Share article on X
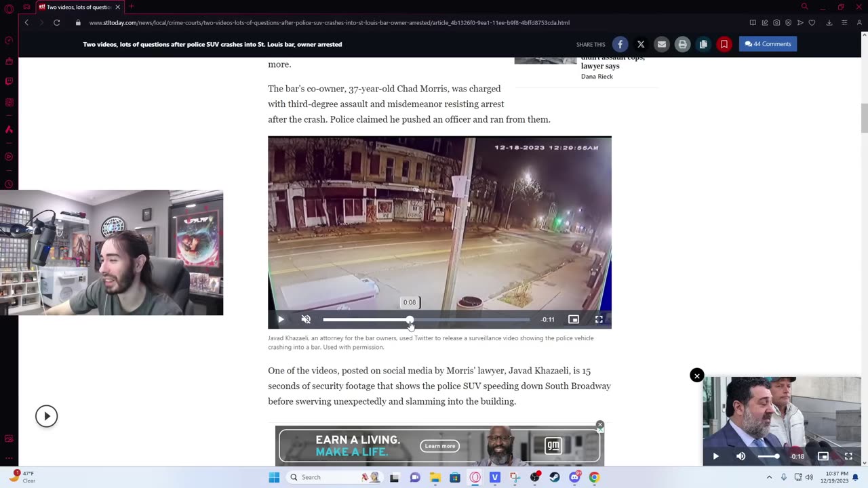868x488 pixels. click(x=641, y=44)
